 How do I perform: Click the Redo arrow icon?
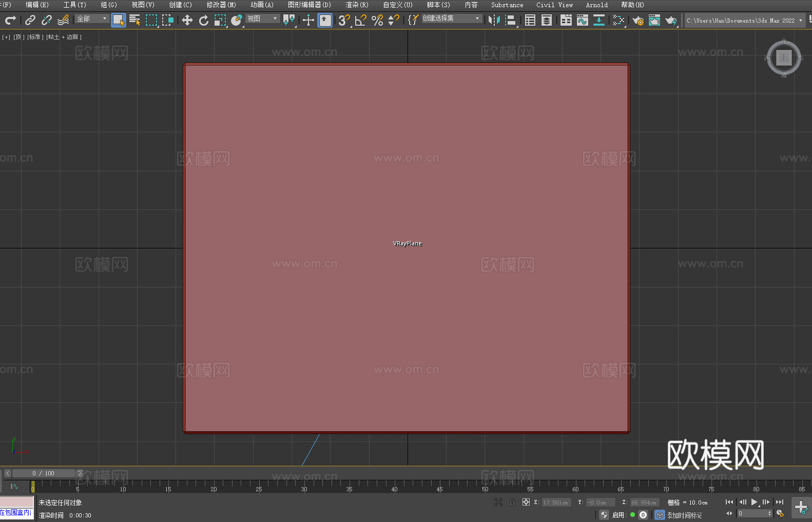(x=10, y=20)
